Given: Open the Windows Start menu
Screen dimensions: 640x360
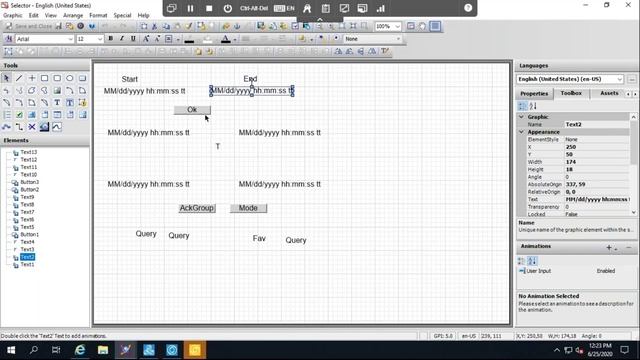Looking at the screenshot, I should coord(11,350).
